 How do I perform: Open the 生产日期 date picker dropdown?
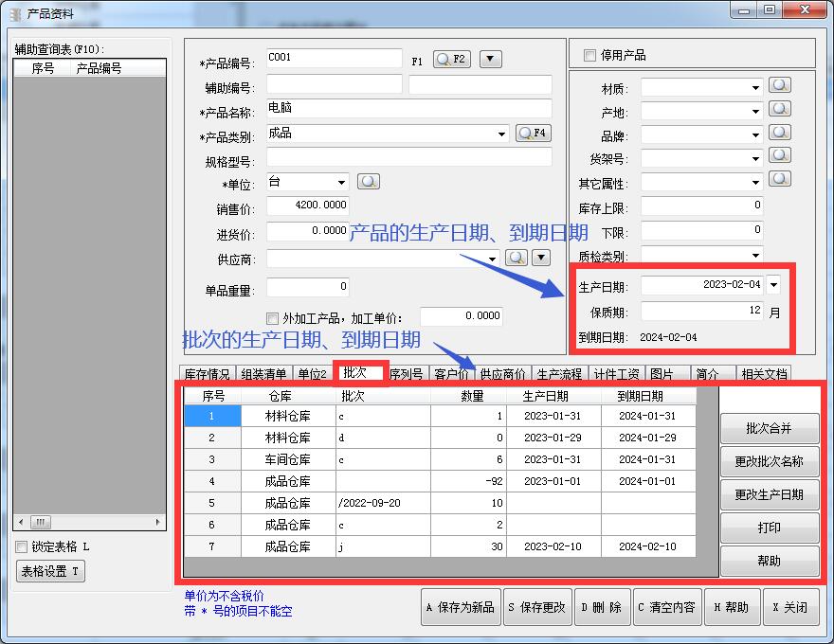pos(774,284)
